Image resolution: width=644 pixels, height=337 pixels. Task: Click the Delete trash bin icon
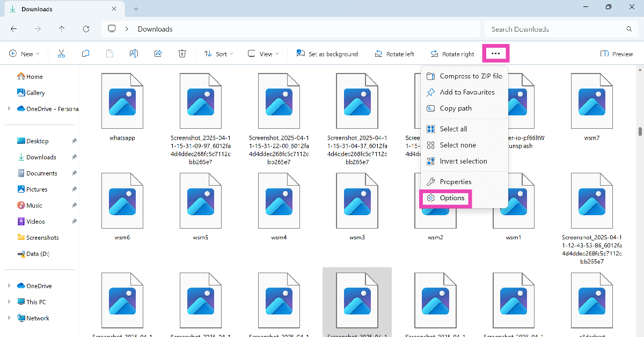[182, 54]
